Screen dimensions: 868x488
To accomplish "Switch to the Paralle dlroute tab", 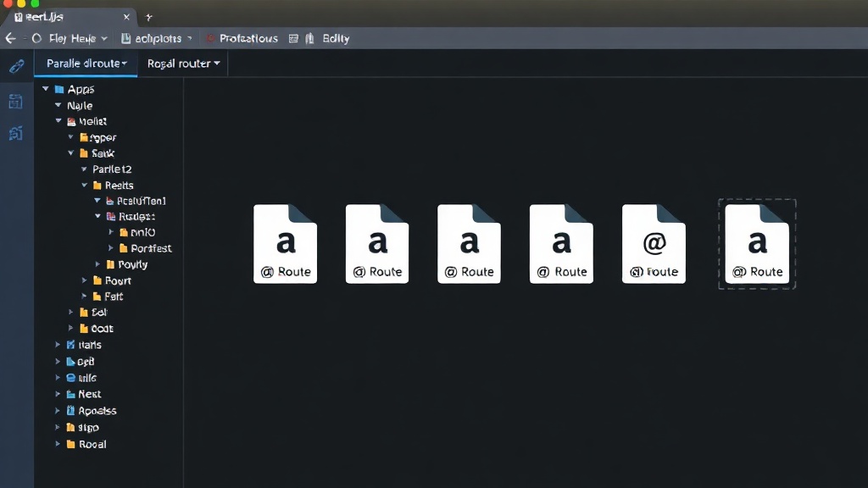I will coord(86,63).
